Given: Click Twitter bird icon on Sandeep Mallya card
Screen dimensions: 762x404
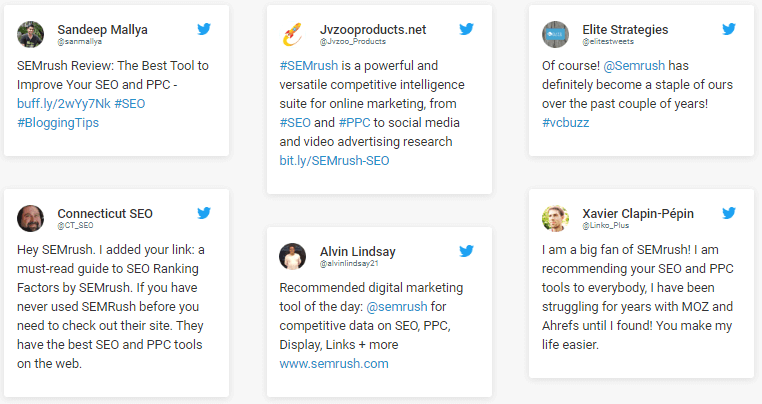Looking at the screenshot, I should pos(204,29).
